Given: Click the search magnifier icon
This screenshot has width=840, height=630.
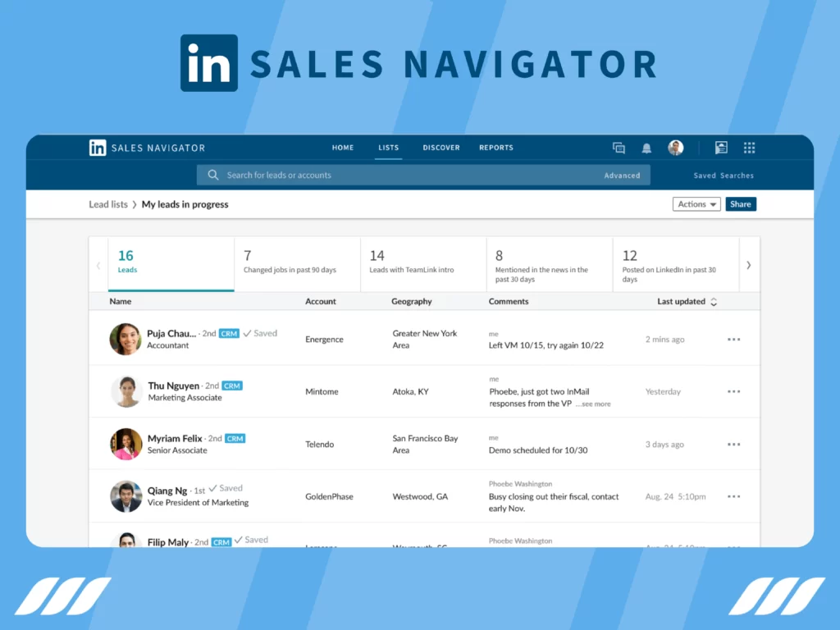Looking at the screenshot, I should click(212, 176).
